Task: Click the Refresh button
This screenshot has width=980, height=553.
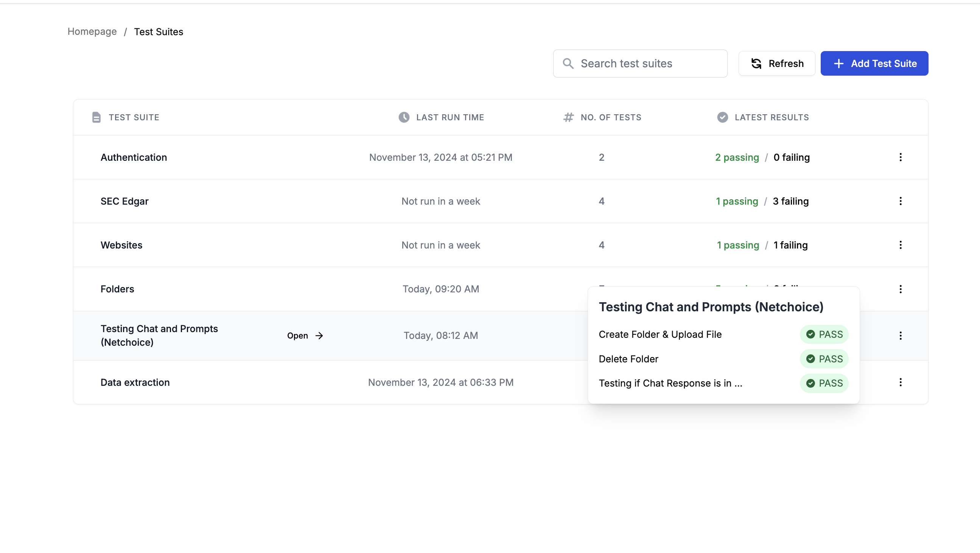Action: pos(776,64)
